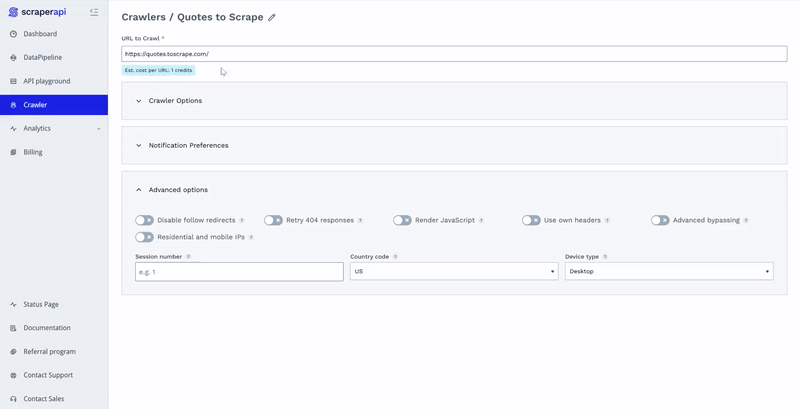This screenshot has height=409, width=800.
Task: Click help icon beside Country code label
Action: (395, 257)
